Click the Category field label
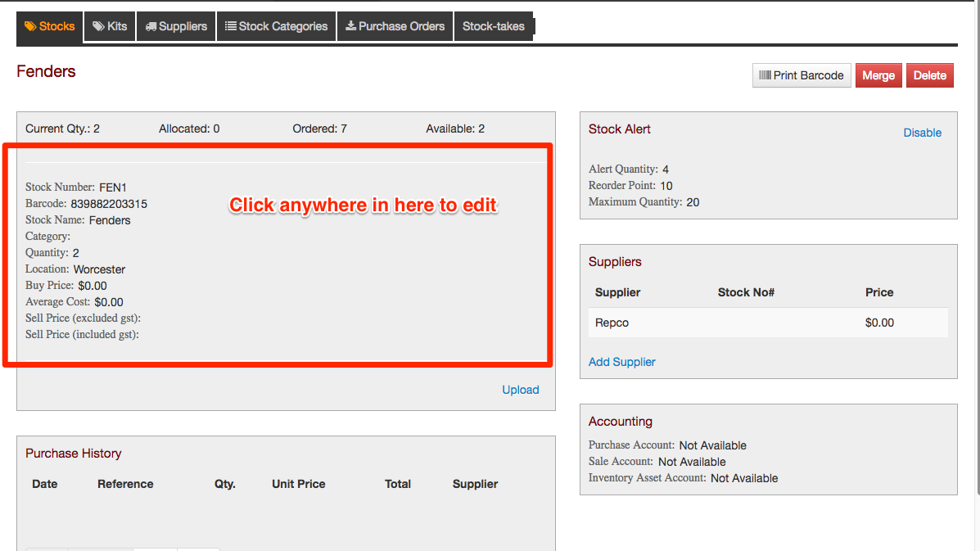The width and height of the screenshot is (980, 551). click(x=47, y=236)
